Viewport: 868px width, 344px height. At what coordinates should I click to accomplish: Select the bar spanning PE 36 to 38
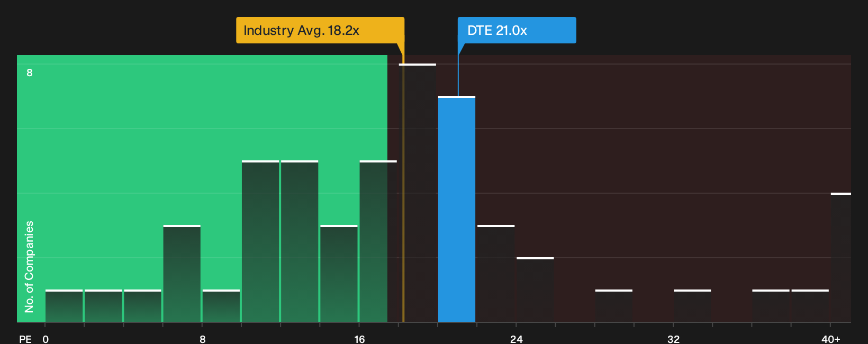(x=771, y=306)
